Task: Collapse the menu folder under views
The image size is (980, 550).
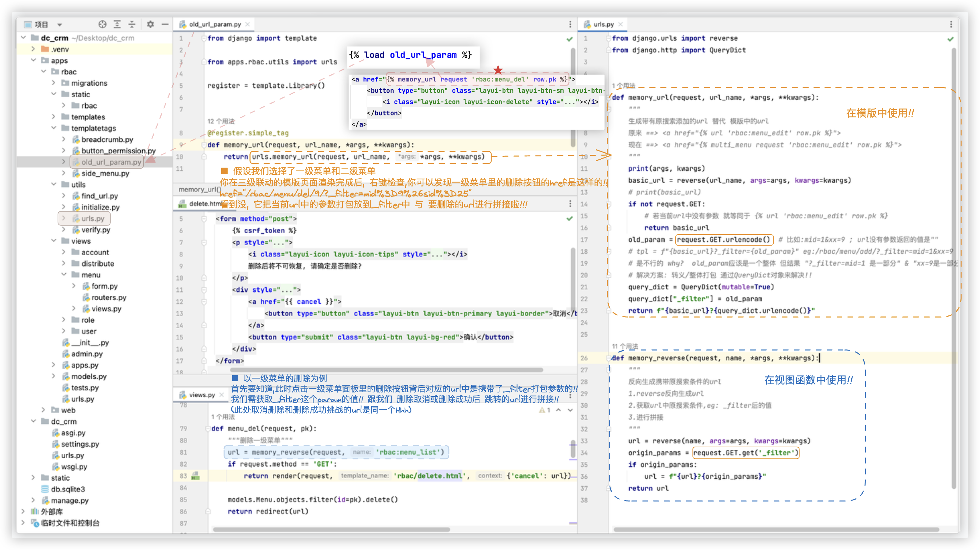Action: 64,274
